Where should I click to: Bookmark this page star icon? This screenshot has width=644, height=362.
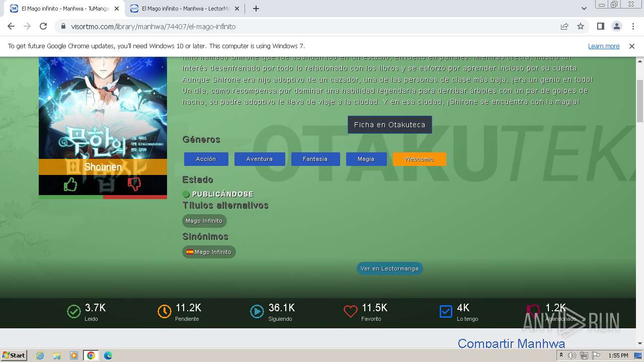tap(581, 26)
